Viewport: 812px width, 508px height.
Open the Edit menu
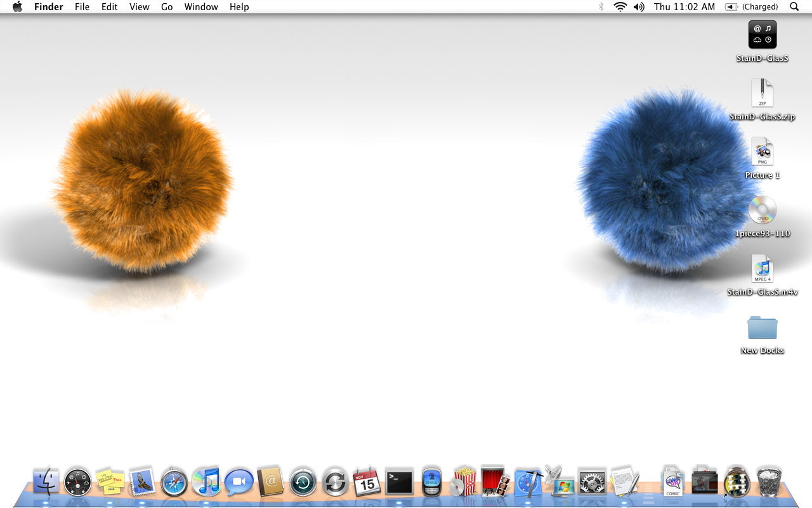coord(110,7)
